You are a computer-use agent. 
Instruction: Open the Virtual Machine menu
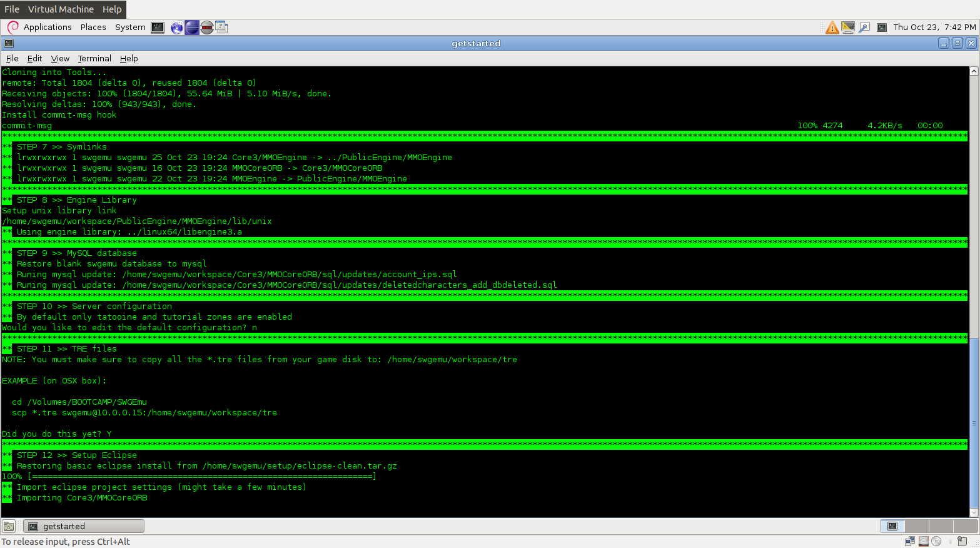tap(61, 9)
